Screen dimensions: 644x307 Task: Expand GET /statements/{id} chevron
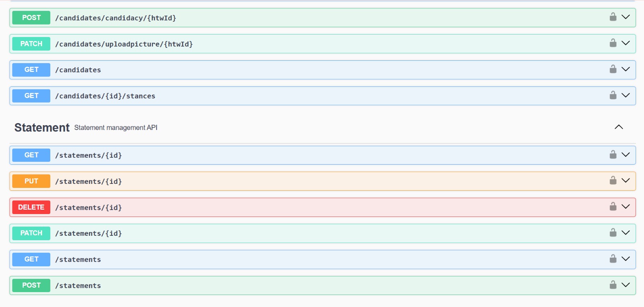tap(625, 155)
